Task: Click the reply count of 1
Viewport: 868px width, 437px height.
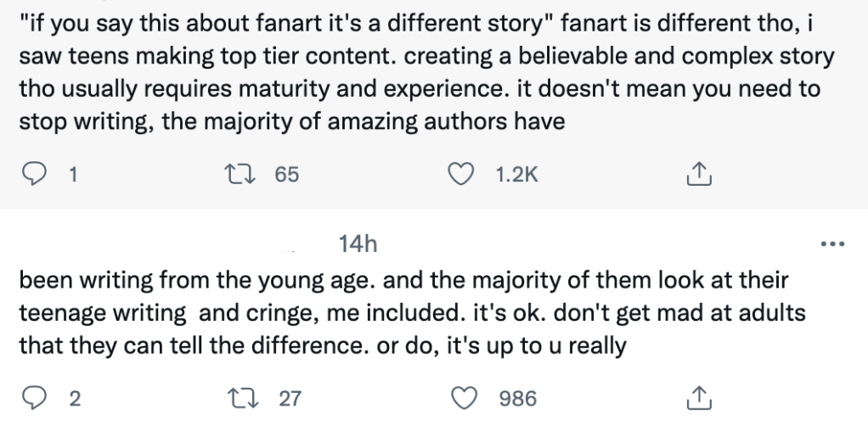Action: pyautogui.click(x=73, y=175)
